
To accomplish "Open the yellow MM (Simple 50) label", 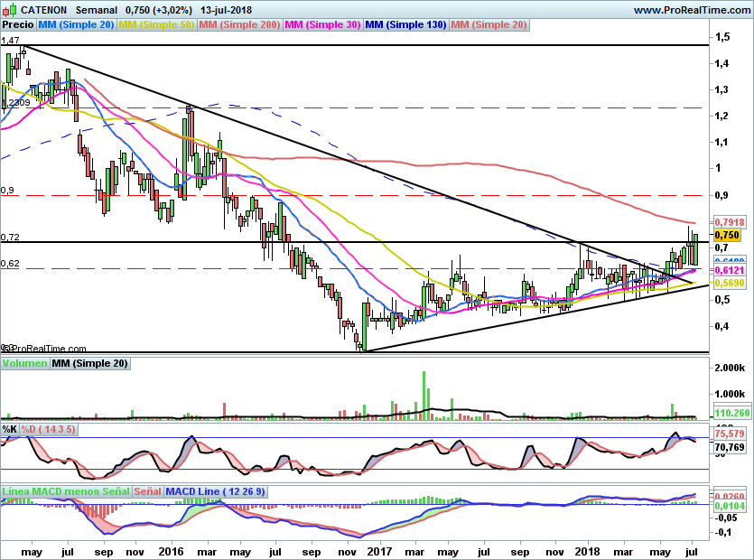I will click(x=156, y=25).
